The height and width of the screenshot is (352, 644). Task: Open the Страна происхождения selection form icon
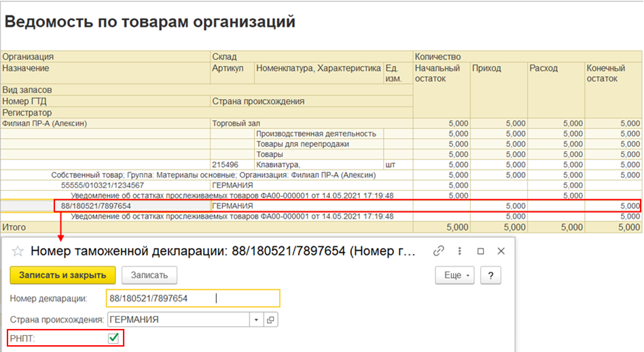coord(270,319)
